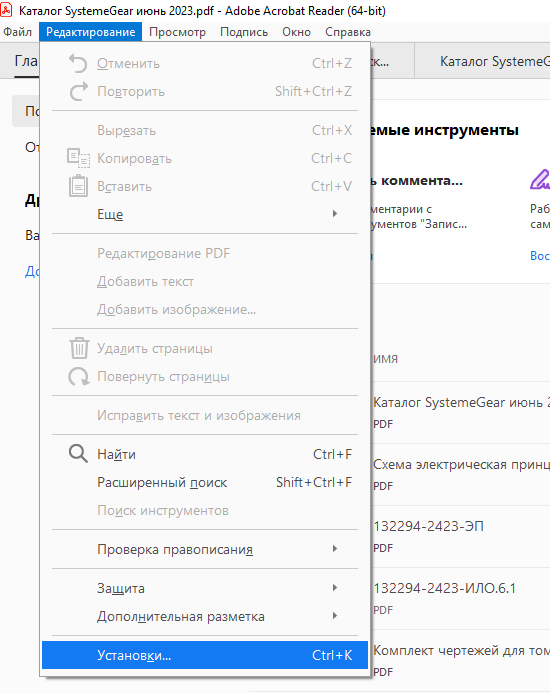
Task: Select Еще menu entry
Action: [205, 214]
